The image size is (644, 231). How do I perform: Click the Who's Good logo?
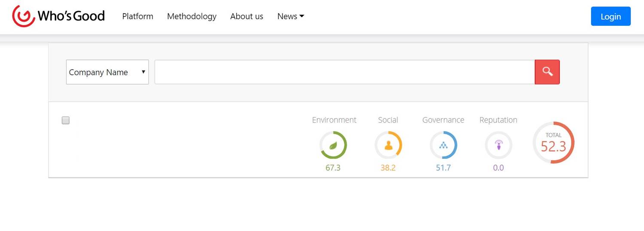[58, 16]
